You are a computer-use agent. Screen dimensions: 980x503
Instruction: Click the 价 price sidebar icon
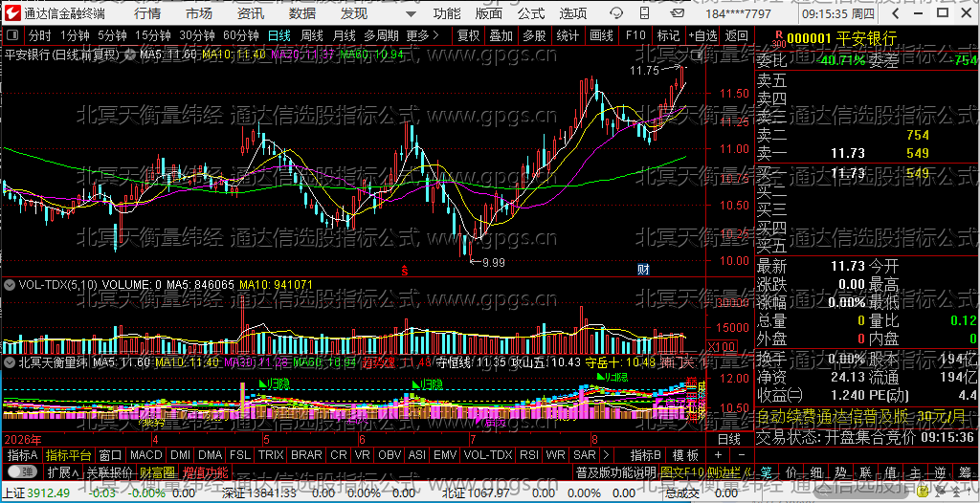(791, 471)
